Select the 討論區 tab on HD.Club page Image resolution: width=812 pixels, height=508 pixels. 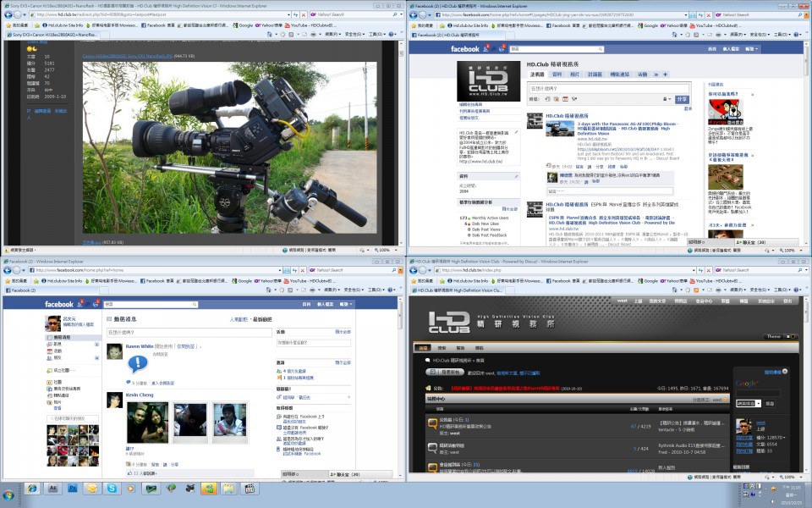[x=595, y=75]
